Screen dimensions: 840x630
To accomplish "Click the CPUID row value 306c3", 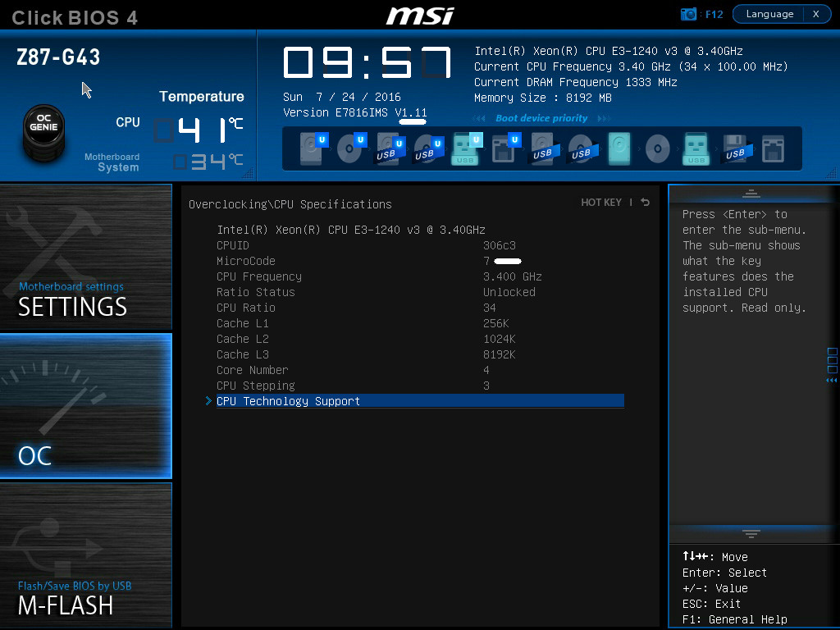I will (500, 245).
